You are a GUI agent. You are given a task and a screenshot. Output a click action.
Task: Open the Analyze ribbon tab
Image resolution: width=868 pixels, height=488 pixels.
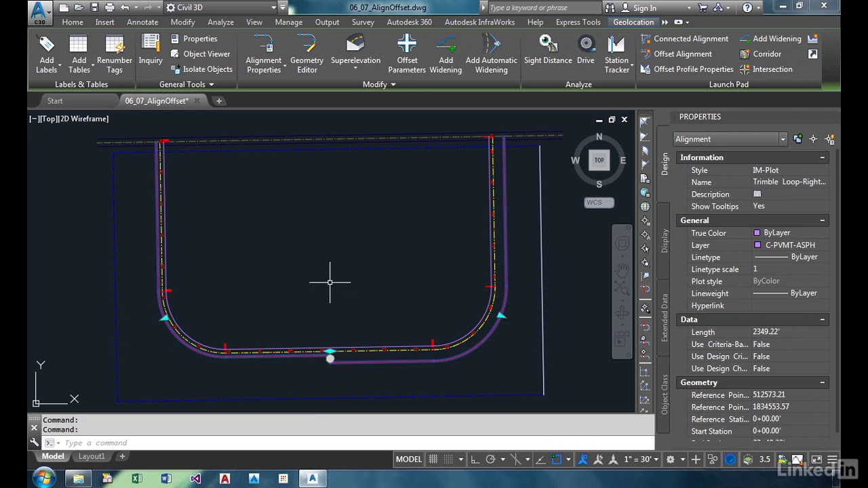point(220,22)
